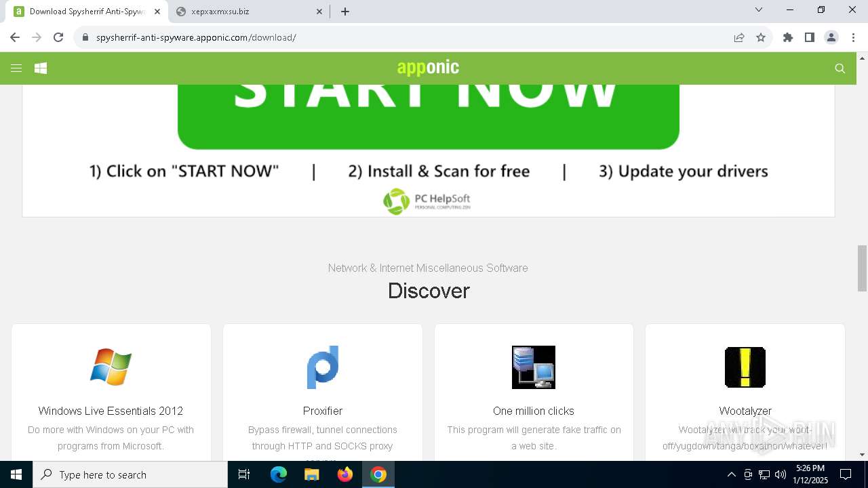The height and width of the screenshot is (488, 868).
Task: Open Chrome profile avatar
Action: tap(831, 37)
